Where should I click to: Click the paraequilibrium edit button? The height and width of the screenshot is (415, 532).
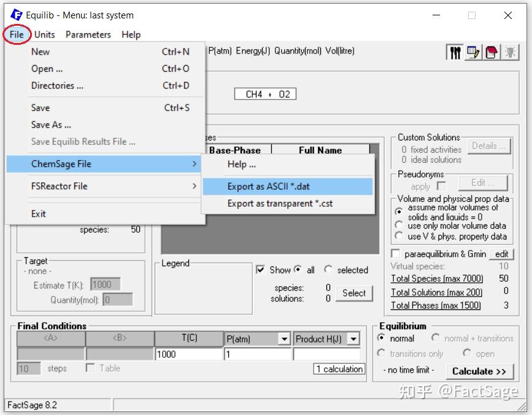coord(501,254)
